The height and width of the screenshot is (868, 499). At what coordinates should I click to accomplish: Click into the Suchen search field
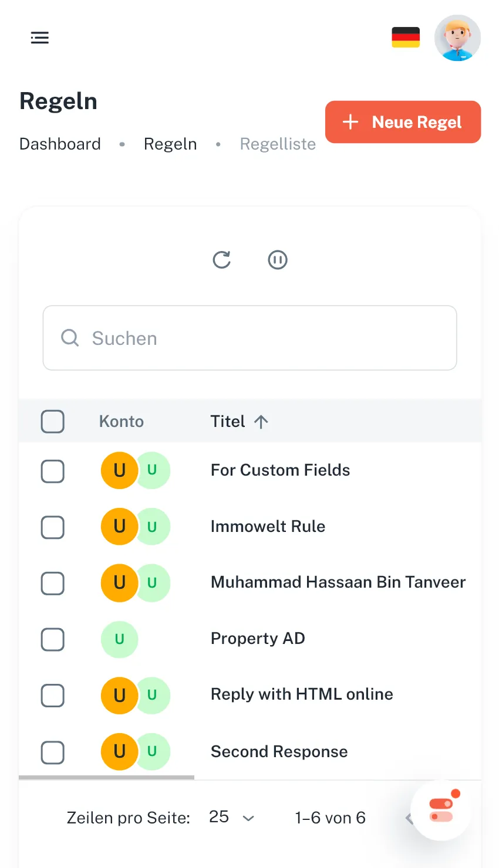point(258,338)
